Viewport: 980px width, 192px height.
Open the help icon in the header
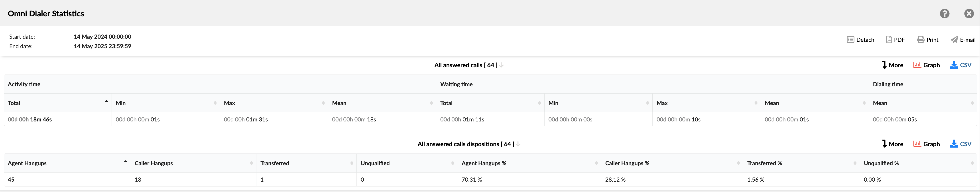945,13
